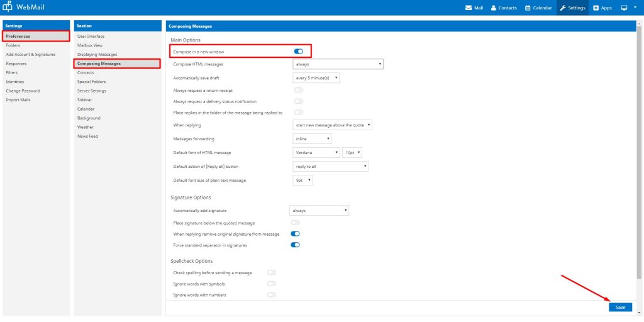This screenshot has height=322, width=644.
Task: Open the Apps menu
Action: 602,8
